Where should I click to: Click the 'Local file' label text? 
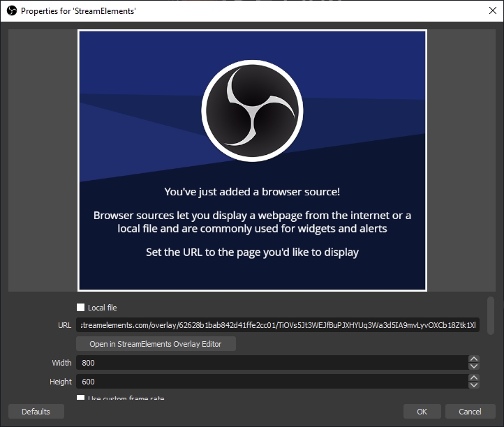[102, 308]
